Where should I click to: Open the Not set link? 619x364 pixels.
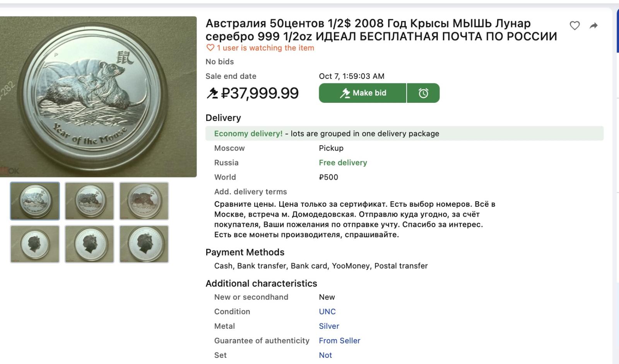click(x=325, y=355)
